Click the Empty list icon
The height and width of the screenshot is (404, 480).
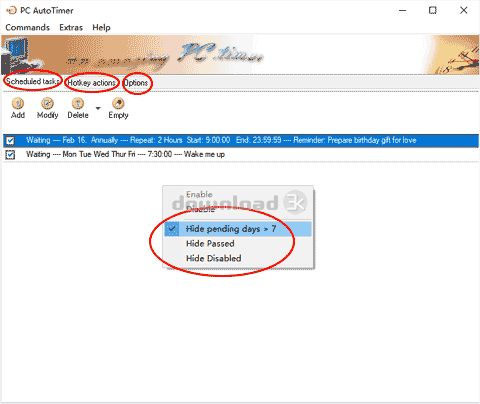[118, 103]
